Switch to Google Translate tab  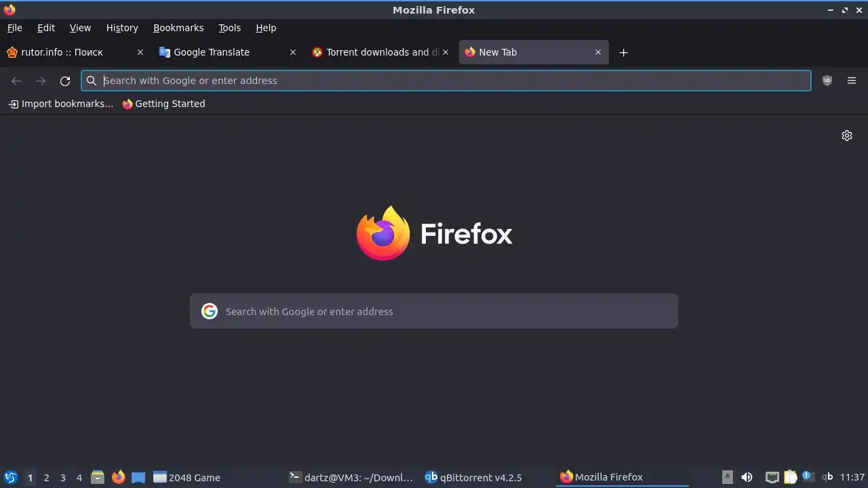click(228, 52)
